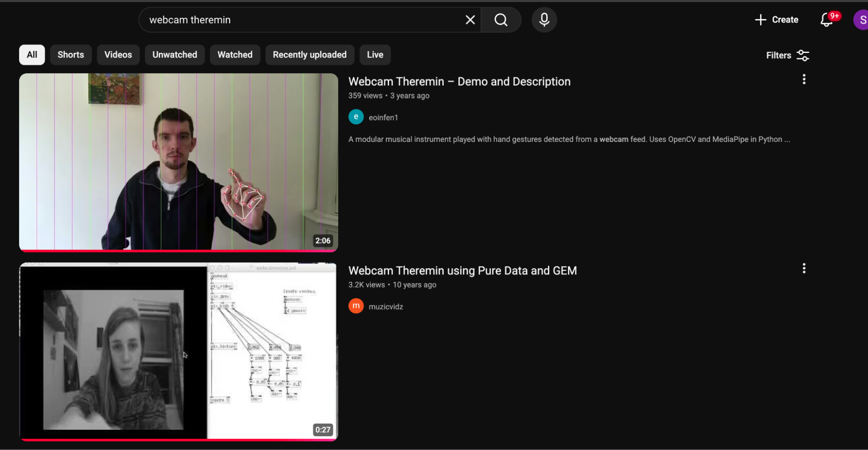
Task: Start a voice search with the microphone icon
Action: (544, 20)
